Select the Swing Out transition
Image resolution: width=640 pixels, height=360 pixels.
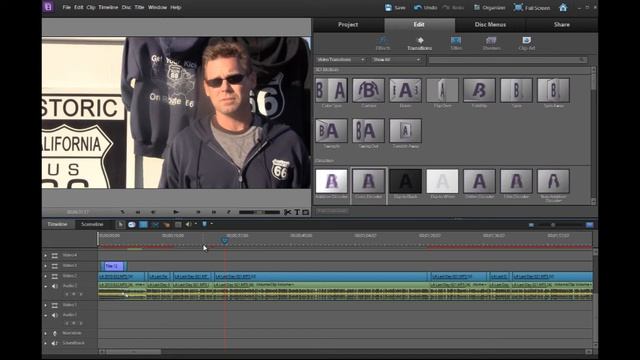pyautogui.click(x=368, y=131)
